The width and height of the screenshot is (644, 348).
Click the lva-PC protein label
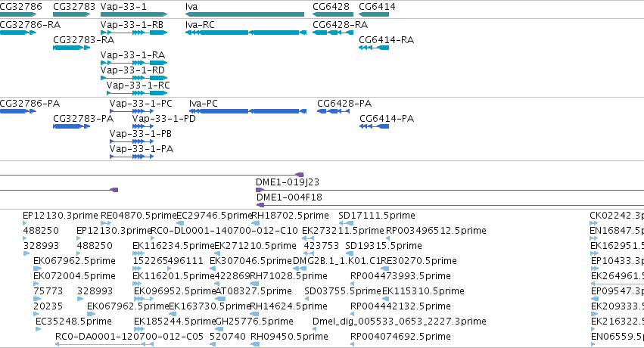point(204,104)
